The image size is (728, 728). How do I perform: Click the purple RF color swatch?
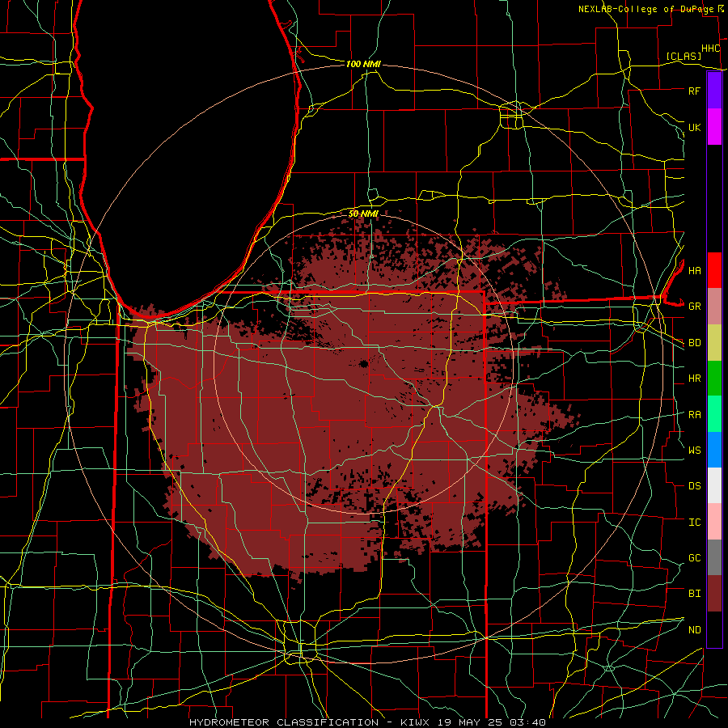tap(714, 91)
